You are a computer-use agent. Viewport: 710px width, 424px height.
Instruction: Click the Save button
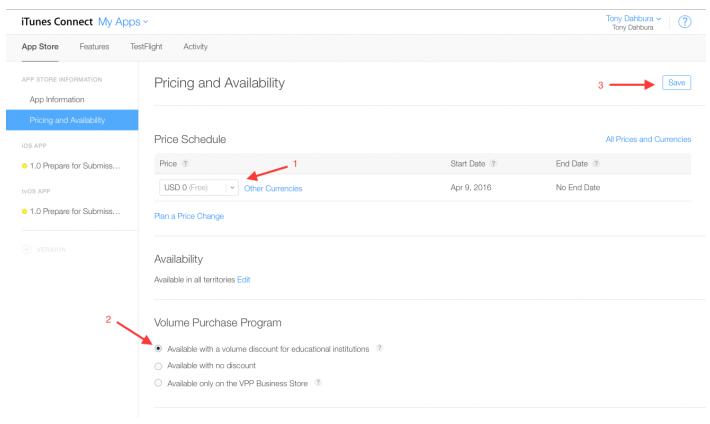[x=676, y=83]
